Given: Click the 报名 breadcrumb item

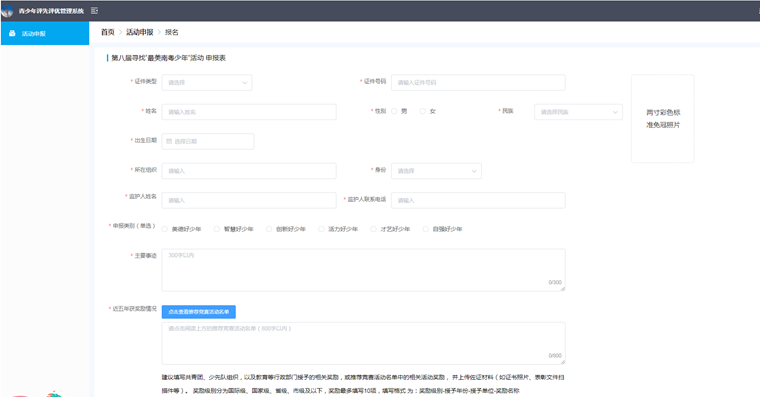Looking at the screenshot, I should (172, 32).
